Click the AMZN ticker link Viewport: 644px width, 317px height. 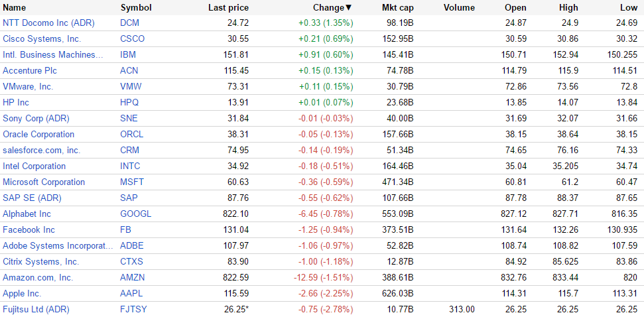coord(132,278)
